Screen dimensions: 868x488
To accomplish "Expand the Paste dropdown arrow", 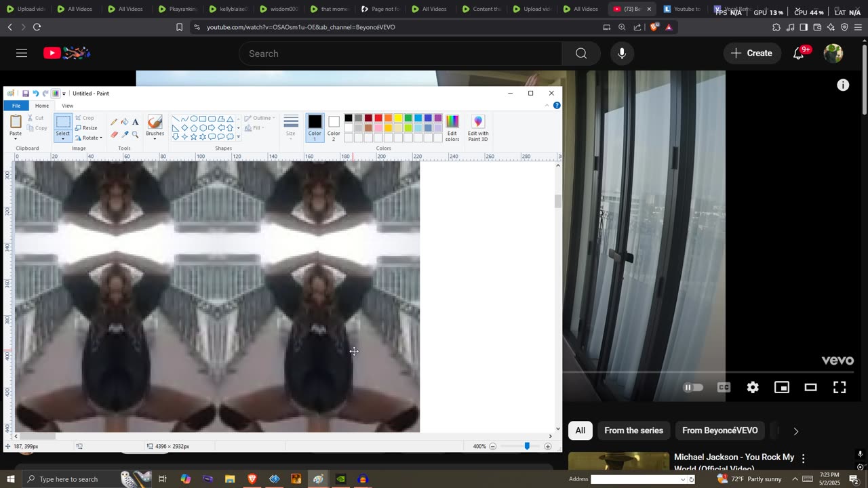I will click(x=16, y=139).
